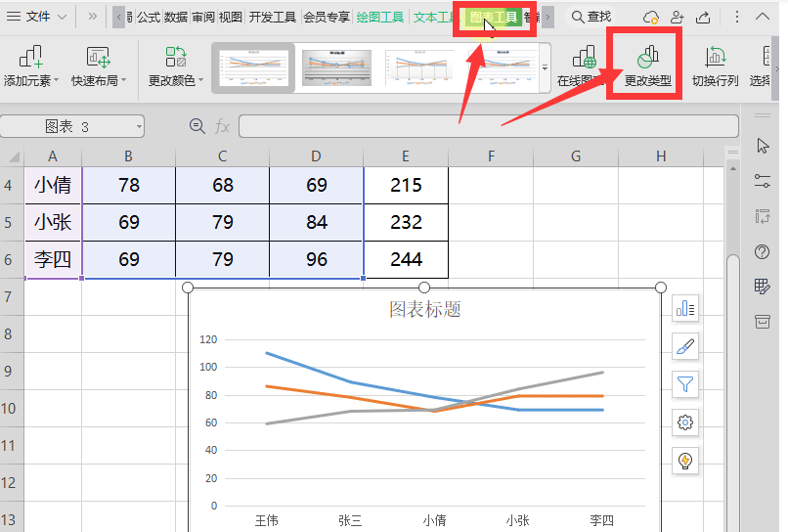Open the 图表 3 name box dropdown
788x532 pixels.
139,126
